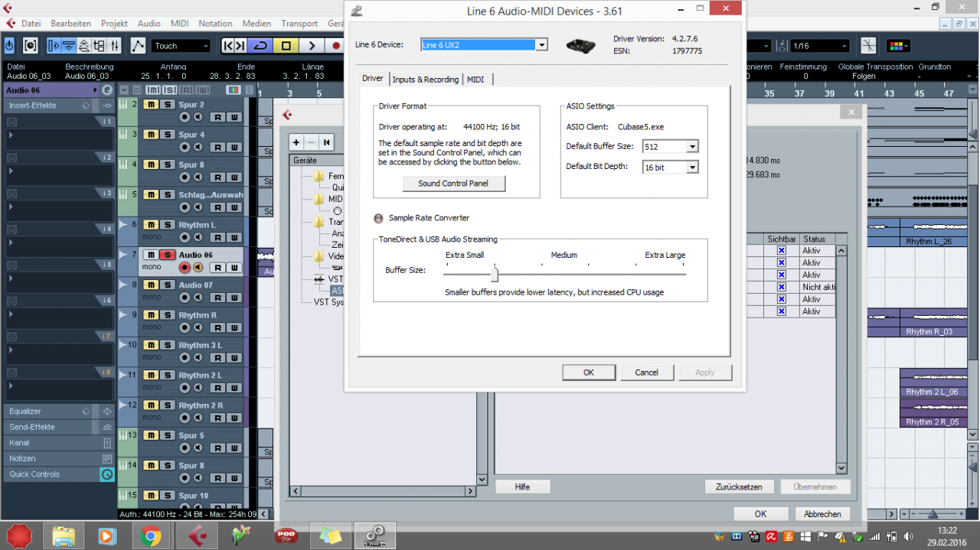Viewport: 980px width, 550px height.
Task: Toggle the cycle loop transport button
Action: pyautogui.click(x=260, y=46)
